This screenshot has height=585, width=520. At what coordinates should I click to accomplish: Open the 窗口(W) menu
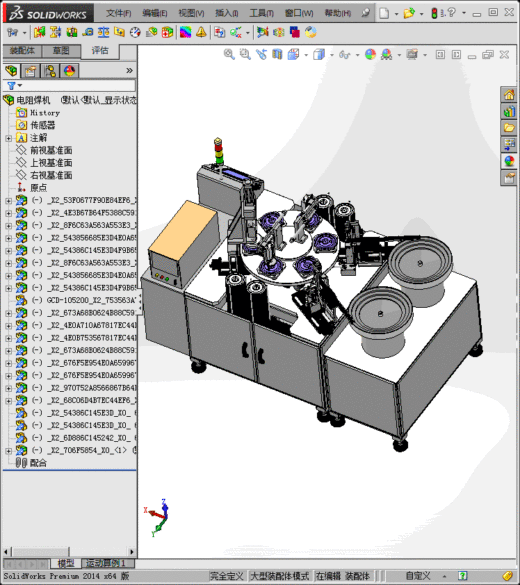click(x=299, y=13)
